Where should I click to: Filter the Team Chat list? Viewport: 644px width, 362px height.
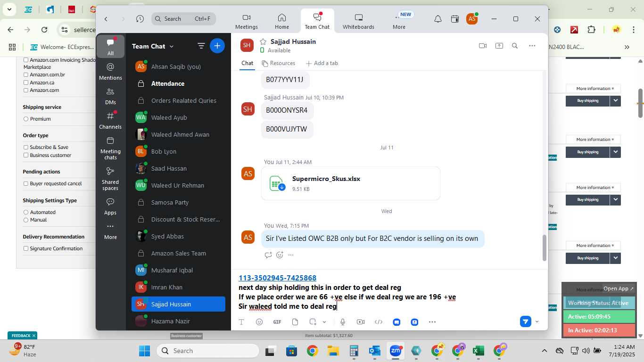coord(201,46)
